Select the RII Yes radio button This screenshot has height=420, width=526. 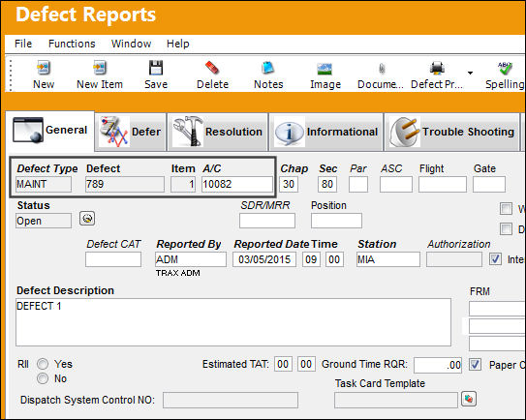point(43,364)
